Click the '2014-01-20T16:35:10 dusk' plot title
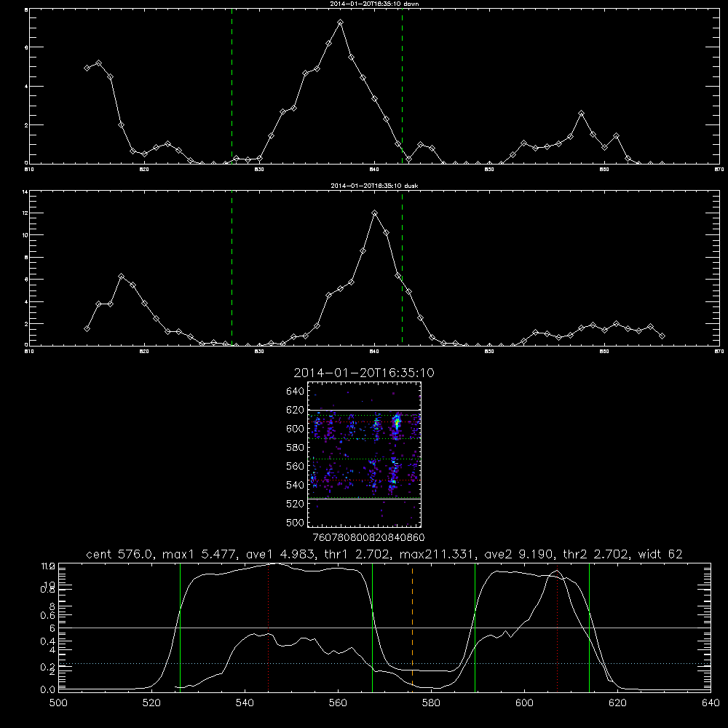This screenshot has height=728, width=728. [x=374, y=186]
